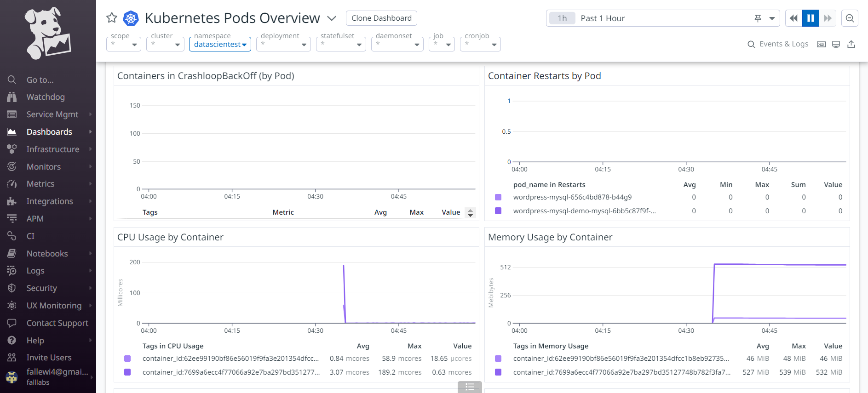The width and height of the screenshot is (868, 393).
Task: Step back the time range
Action: pyautogui.click(x=793, y=18)
